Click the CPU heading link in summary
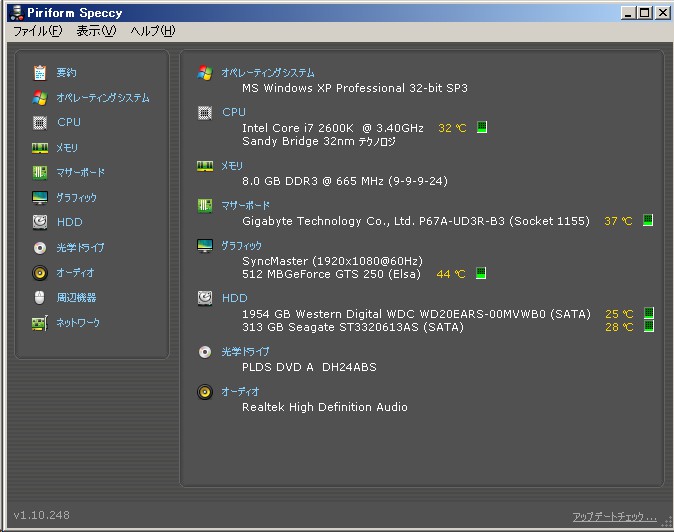 click(234, 112)
